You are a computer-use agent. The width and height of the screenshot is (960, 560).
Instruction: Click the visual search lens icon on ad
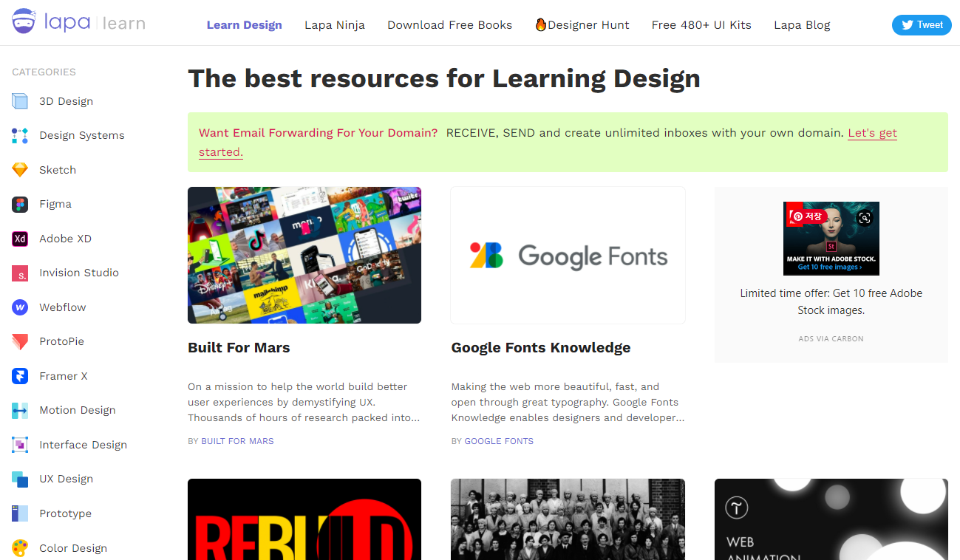pyautogui.click(x=865, y=217)
